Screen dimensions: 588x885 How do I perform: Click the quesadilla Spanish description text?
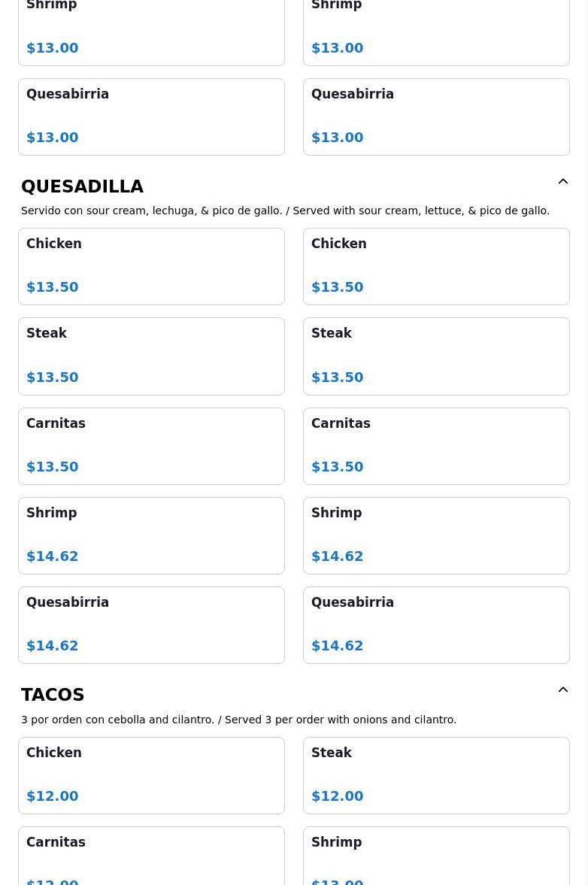point(286,211)
